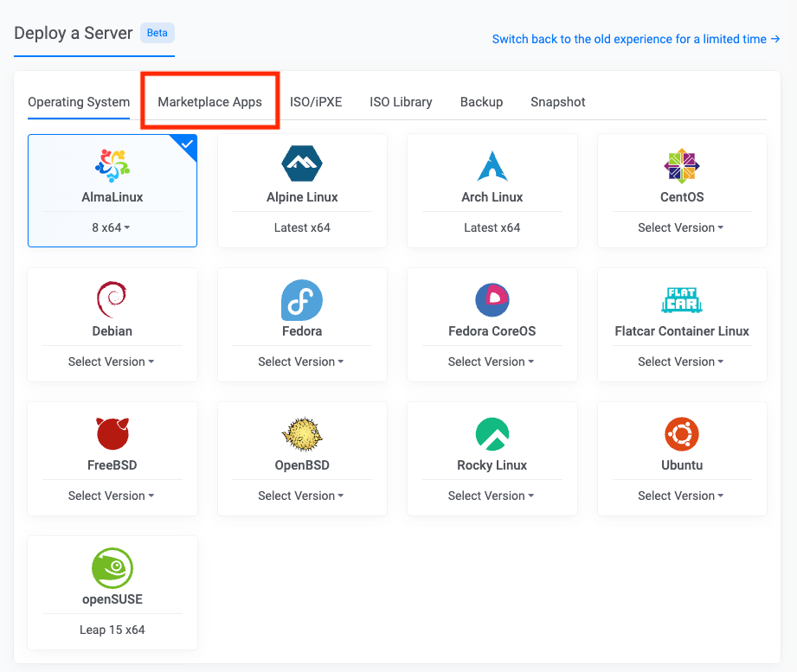Click Switch back to old experience link
Image resolution: width=797 pixels, height=672 pixels.
(636, 39)
